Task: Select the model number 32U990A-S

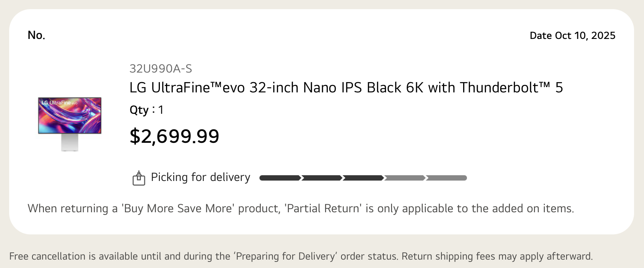Action: tap(161, 69)
